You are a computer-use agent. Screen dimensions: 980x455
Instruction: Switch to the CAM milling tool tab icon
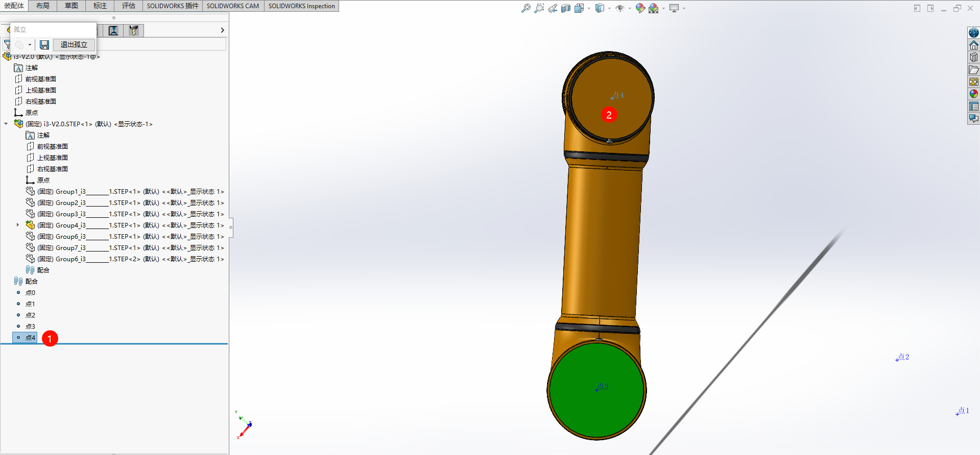[x=134, y=31]
